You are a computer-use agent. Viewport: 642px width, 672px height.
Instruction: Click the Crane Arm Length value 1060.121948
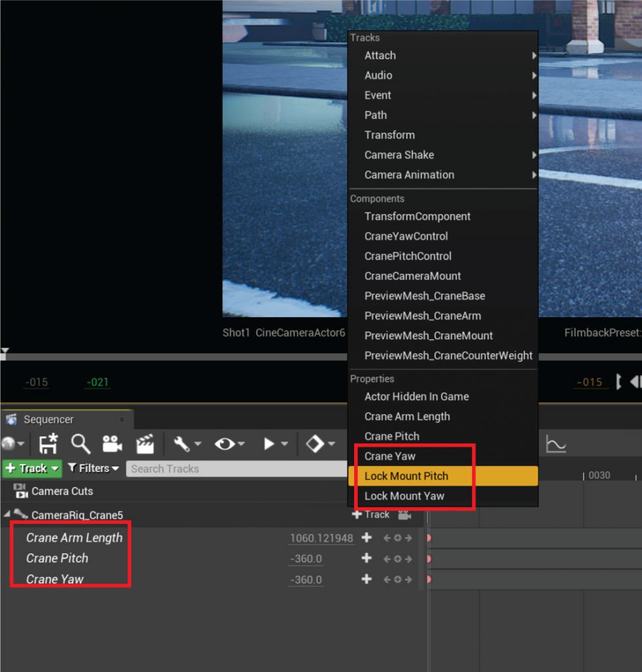(321, 538)
